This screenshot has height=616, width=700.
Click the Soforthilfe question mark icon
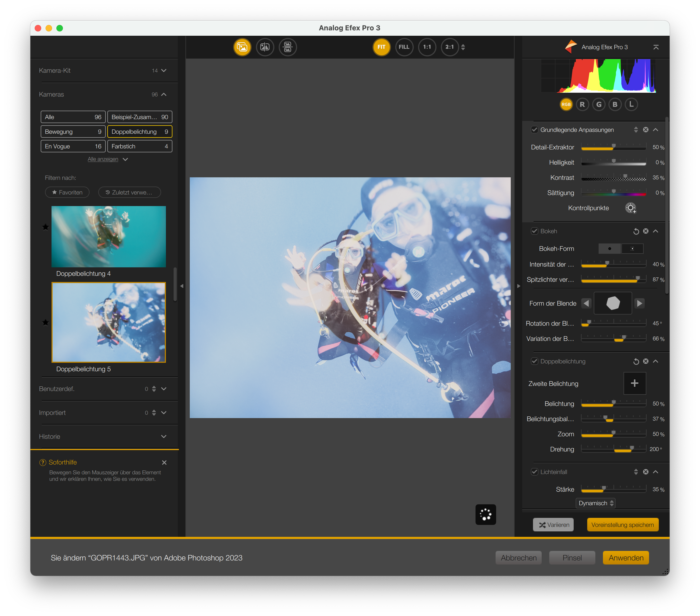43,463
